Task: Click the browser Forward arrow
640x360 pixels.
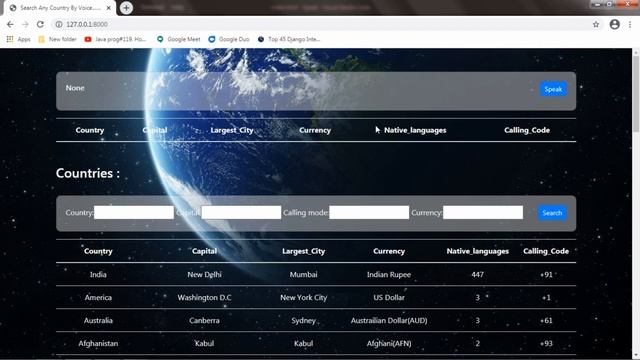Action: [x=25, y=24]
